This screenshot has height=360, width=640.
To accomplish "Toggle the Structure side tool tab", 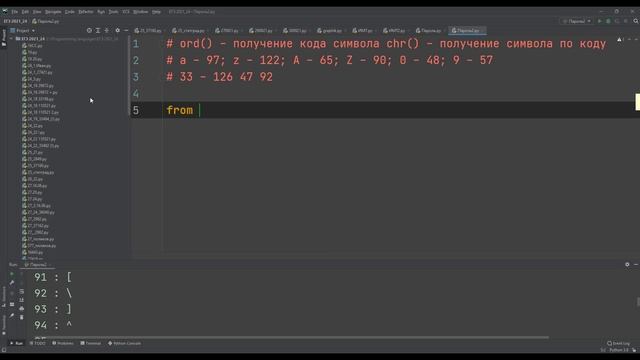I will click(x=4, y=297).
